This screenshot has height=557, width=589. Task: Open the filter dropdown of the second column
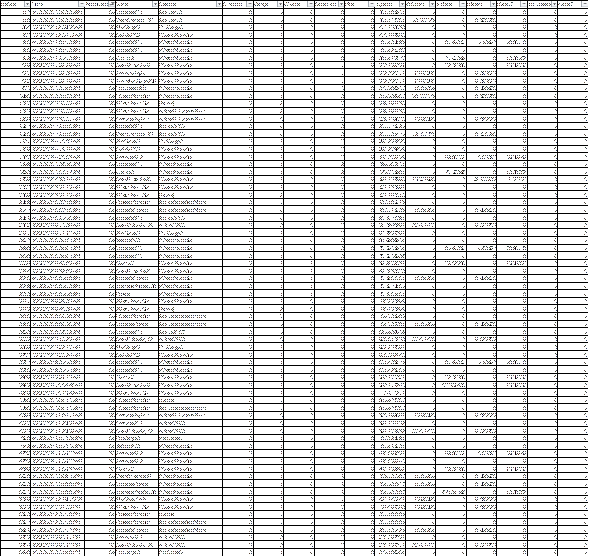click(82, 4)
